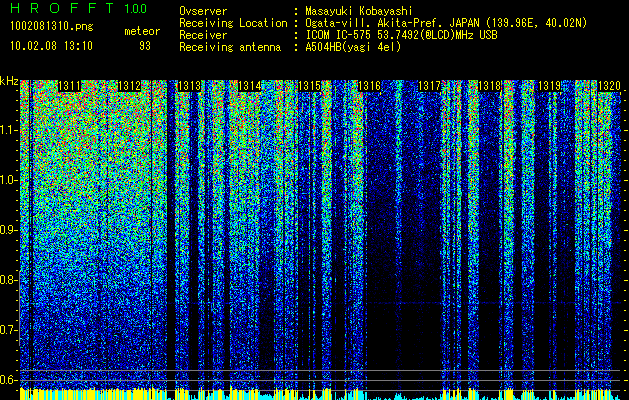Click the 1315 time marker

tap(309, 86)
